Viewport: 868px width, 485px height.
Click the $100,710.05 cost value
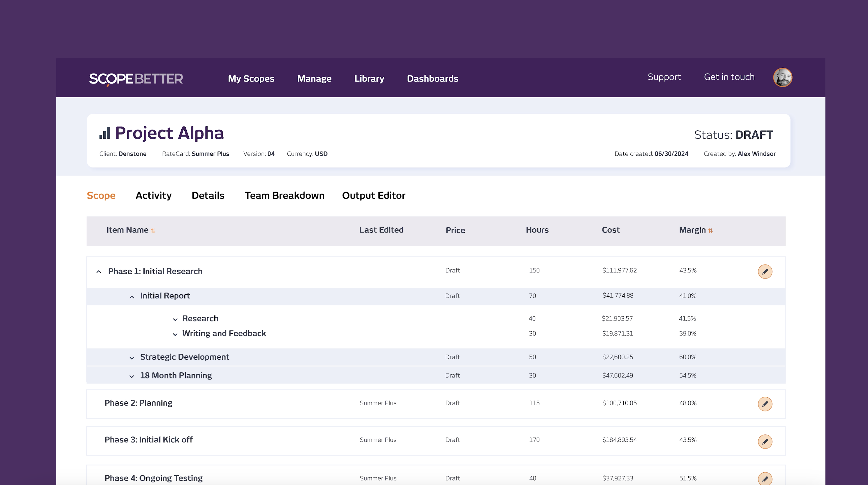pyautogui.click(x=619, y=403)
